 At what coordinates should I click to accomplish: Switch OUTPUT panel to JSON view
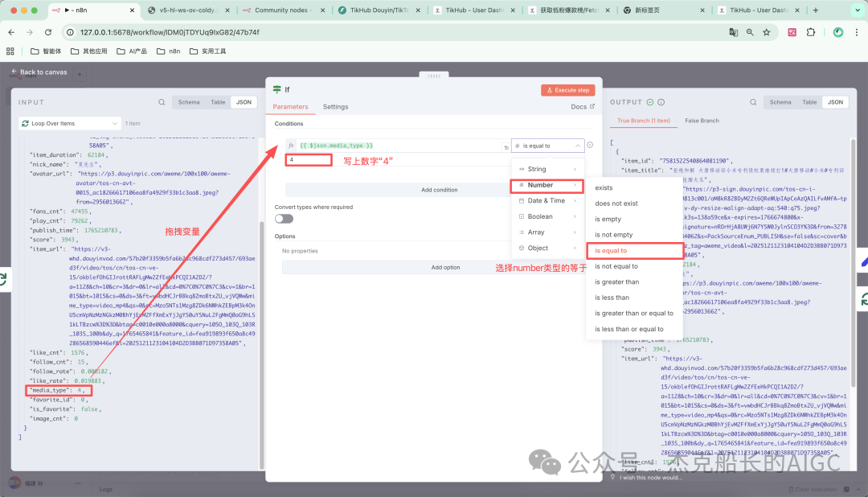click(x=835, y=102)
